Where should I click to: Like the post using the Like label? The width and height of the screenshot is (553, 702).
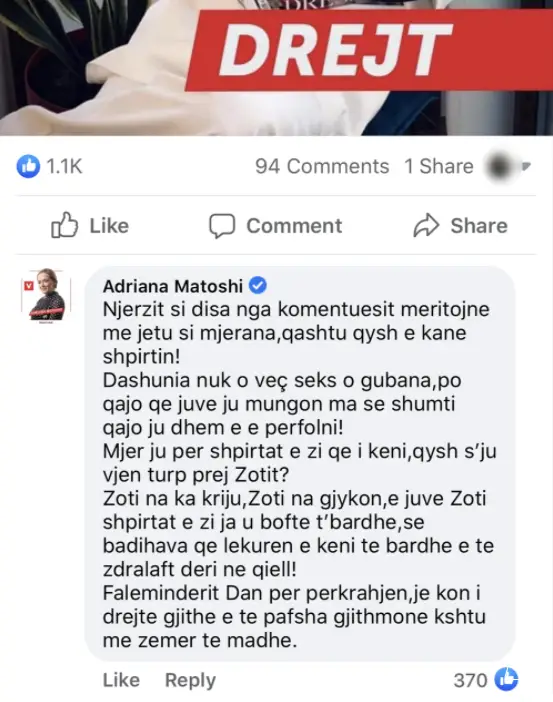point(109,226)
